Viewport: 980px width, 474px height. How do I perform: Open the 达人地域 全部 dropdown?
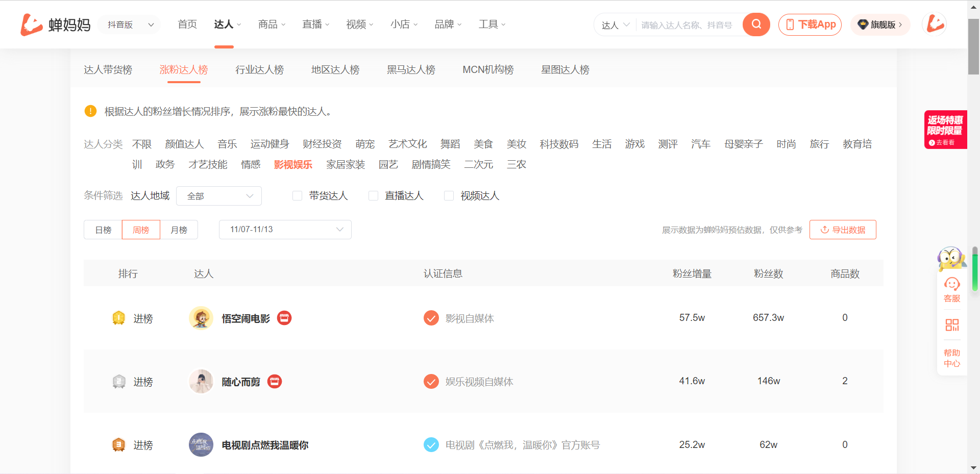pyautogui.click(x=219, y=196)
